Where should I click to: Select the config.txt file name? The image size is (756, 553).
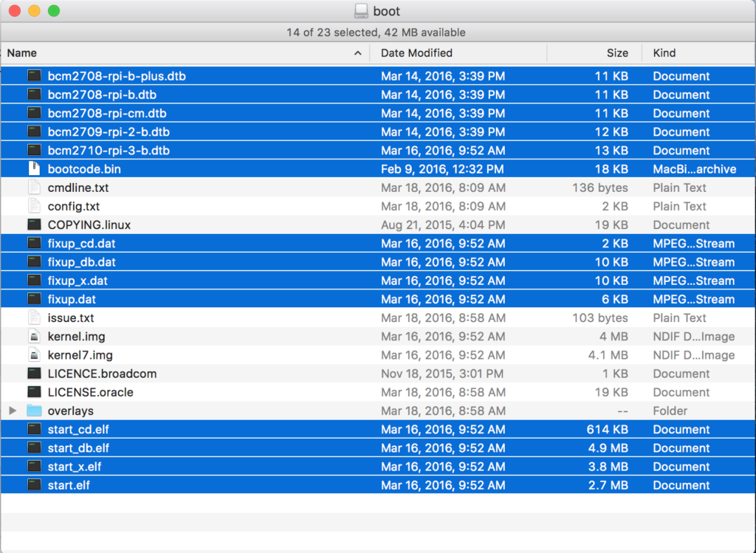point(74,206)
